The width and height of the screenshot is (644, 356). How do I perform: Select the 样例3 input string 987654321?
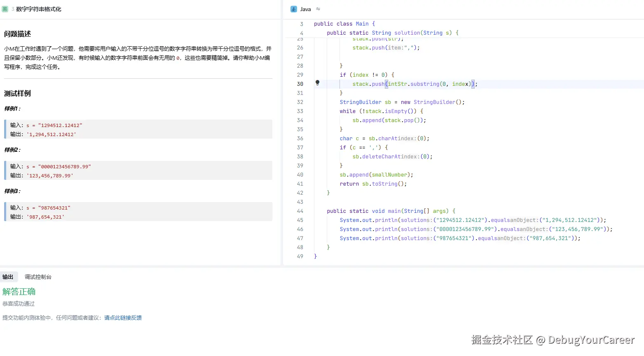(x=54, y=207)
